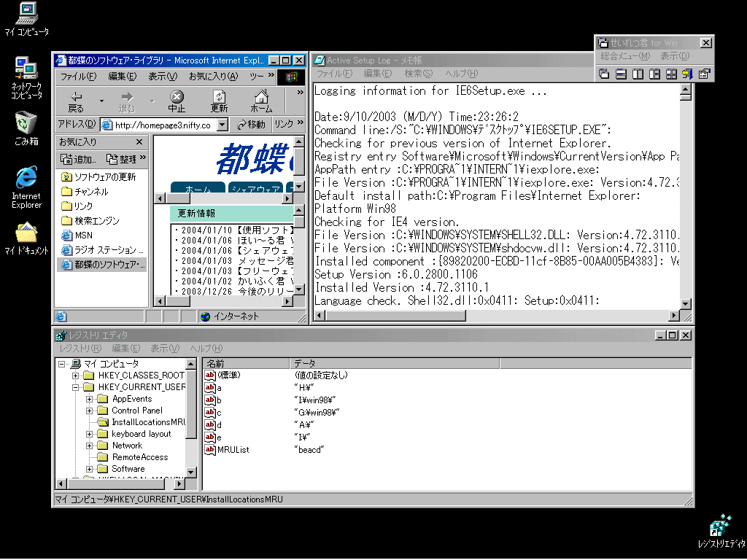Expand the Network registry key

click(89, 446)
